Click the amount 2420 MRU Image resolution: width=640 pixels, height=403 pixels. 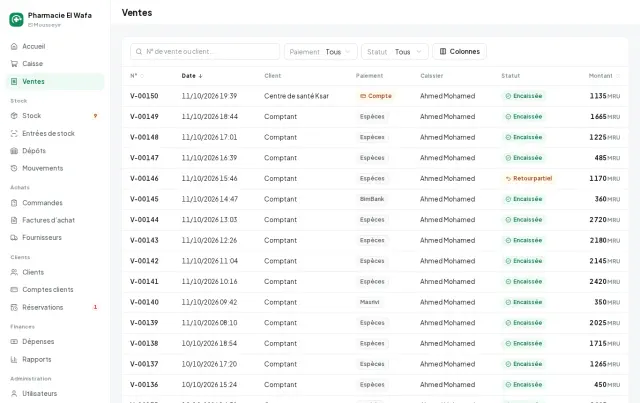604,282
